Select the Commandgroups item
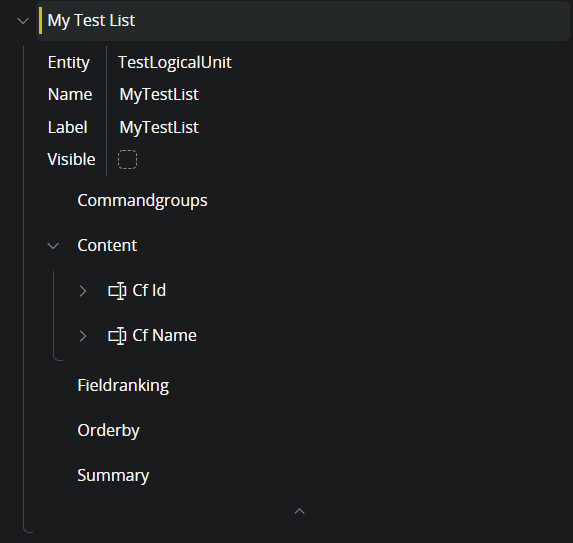The image size is (573, 543). (142, 201)
